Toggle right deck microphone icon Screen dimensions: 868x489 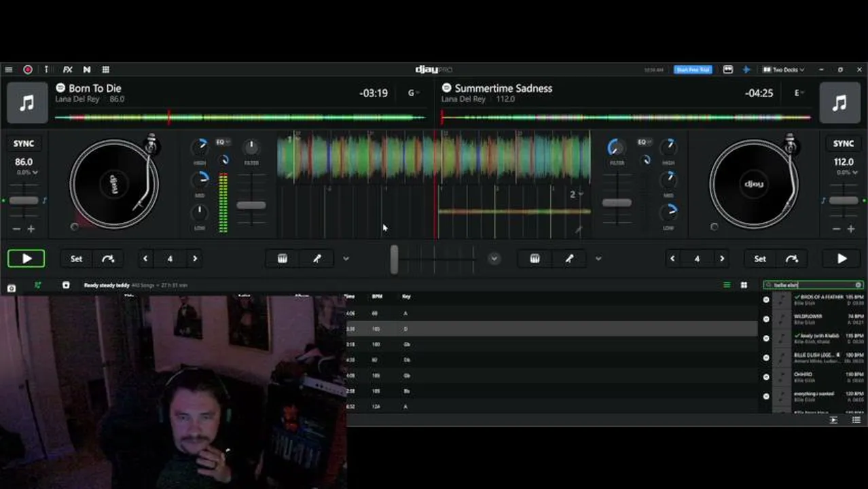click(x=569, y=258)
